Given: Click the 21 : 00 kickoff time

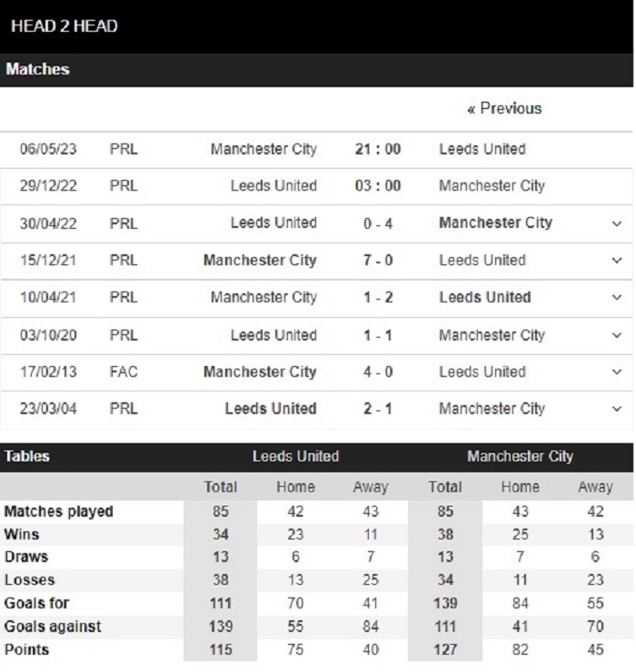Looking at the screenshot, I should pyautogui.click(x=377, y=149).
